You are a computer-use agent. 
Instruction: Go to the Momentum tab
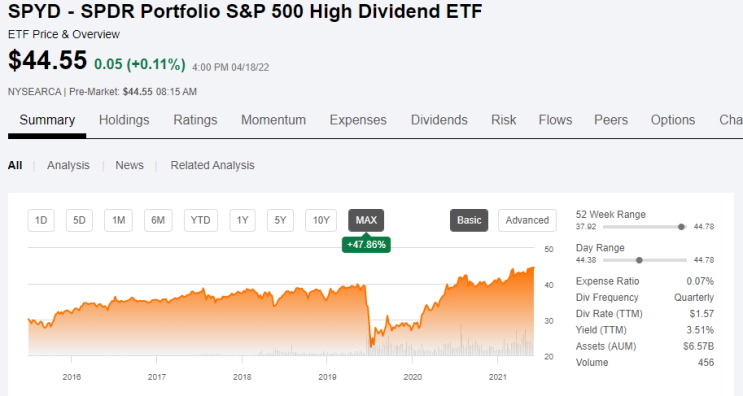click(x=273, y=120)
